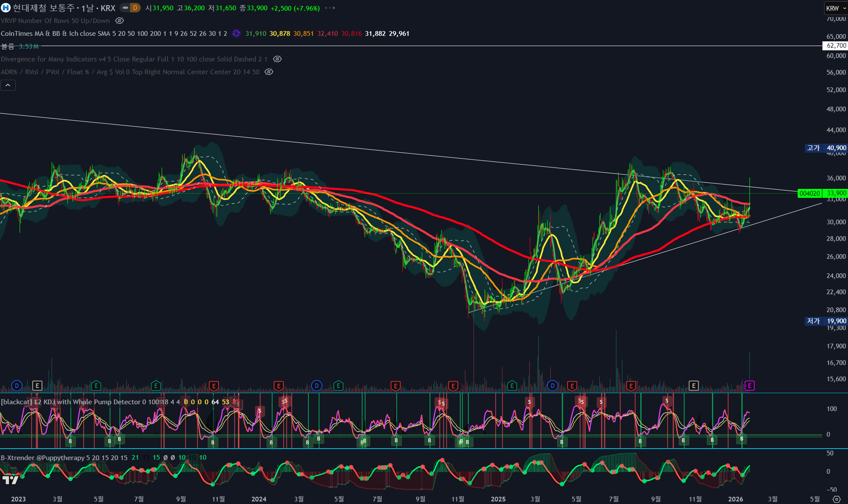Click the green E earnings marker near May 2023
The height and width of the screenshot is (504, 848).
(96, 386)
